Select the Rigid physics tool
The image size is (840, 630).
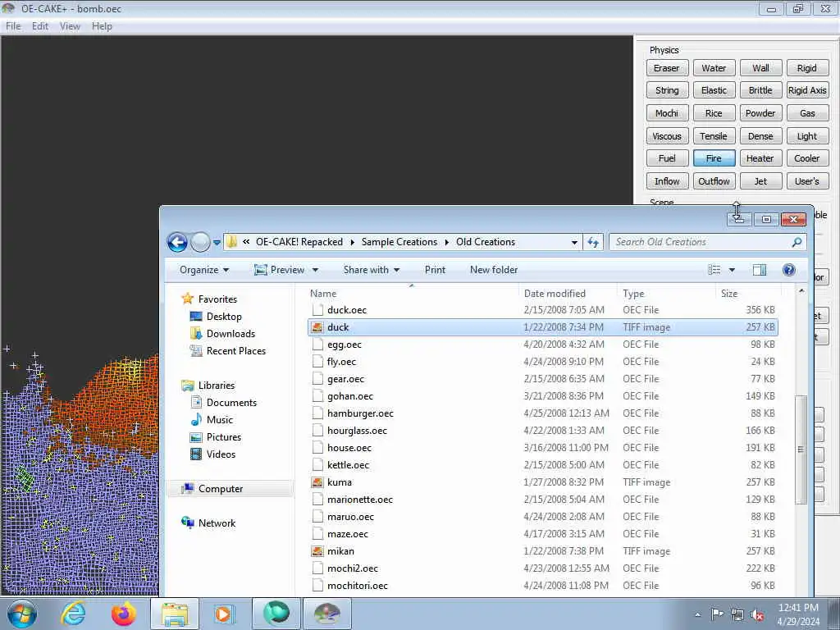pyautogui.click(x=807, y=68)
